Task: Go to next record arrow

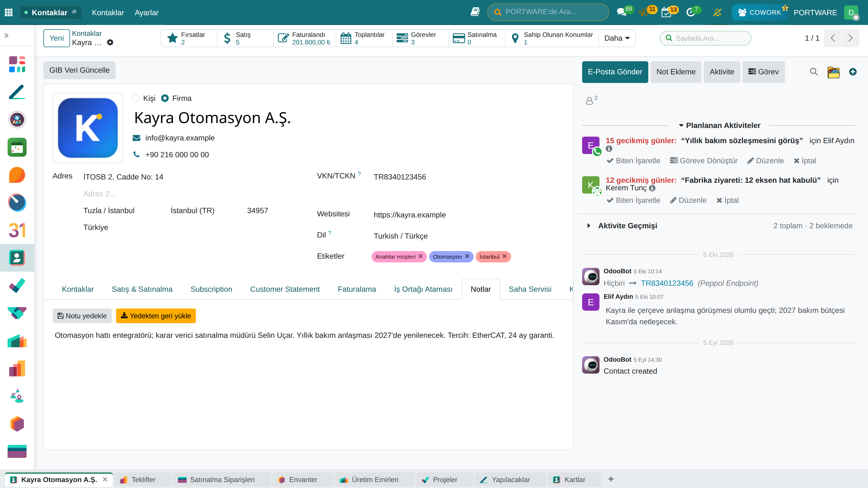Action: (850, 38)
